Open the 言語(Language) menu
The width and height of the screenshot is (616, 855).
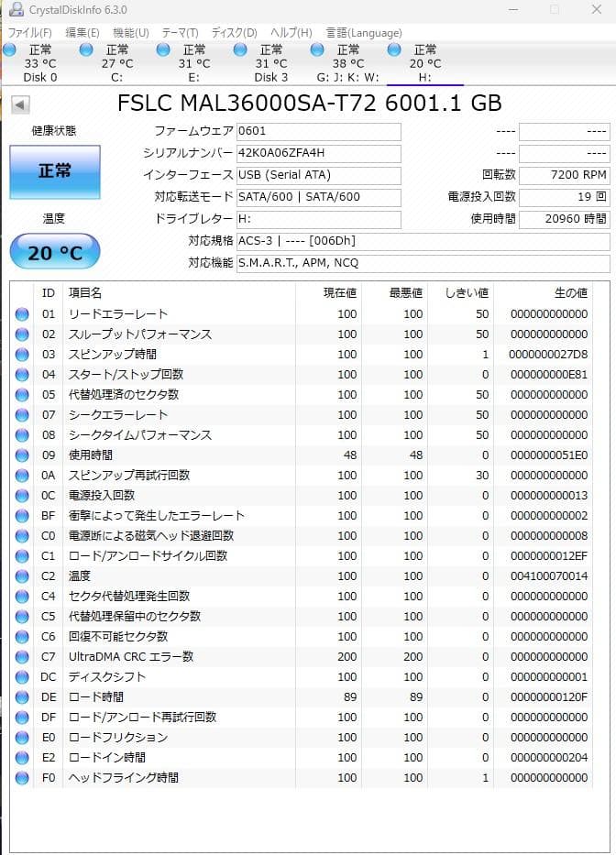(364, 33)
